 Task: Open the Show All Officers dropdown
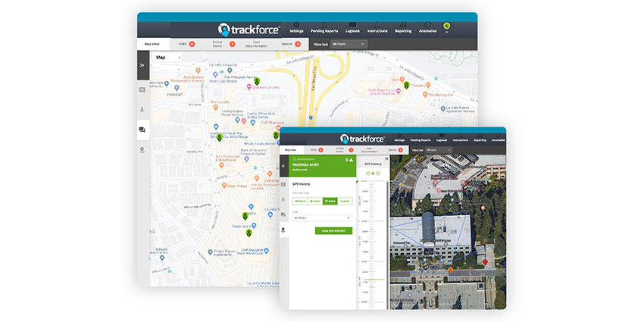coord(323,218)
